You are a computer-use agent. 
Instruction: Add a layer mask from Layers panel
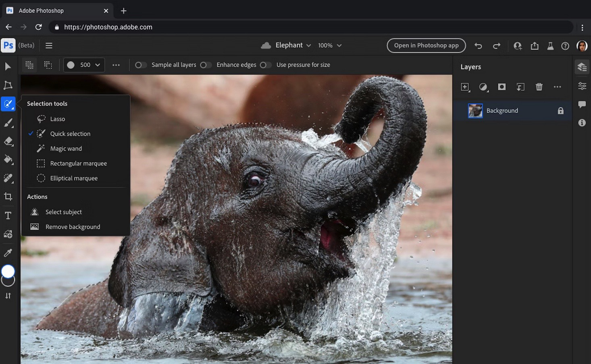[502, 87]
